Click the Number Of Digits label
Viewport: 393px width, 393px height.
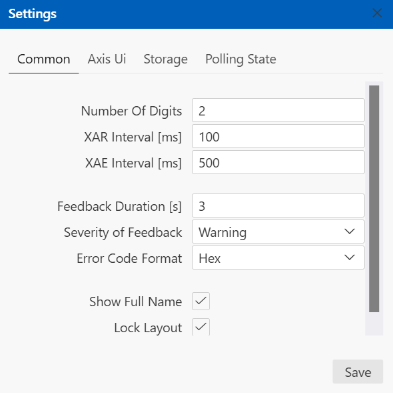(x=132, y=111)
